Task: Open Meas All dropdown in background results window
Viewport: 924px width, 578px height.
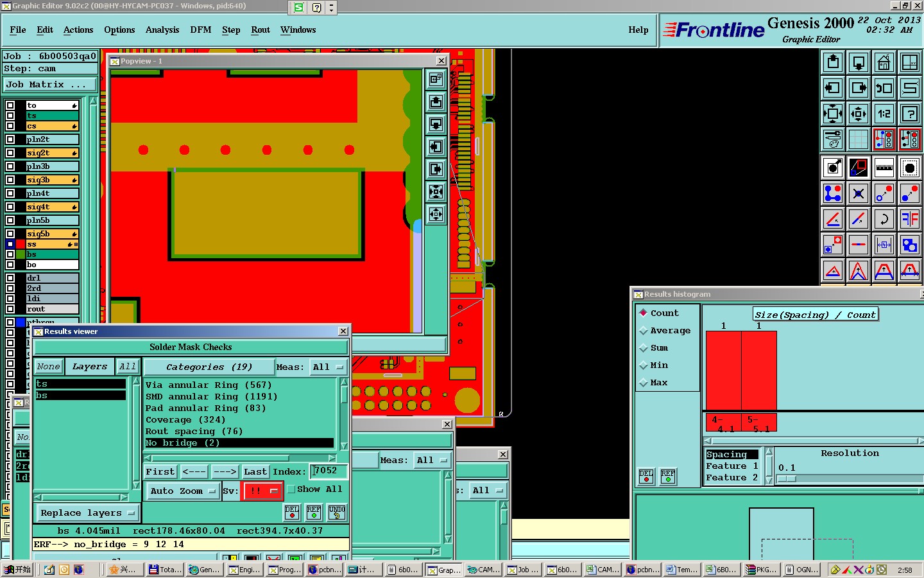Action: (432, 460)
